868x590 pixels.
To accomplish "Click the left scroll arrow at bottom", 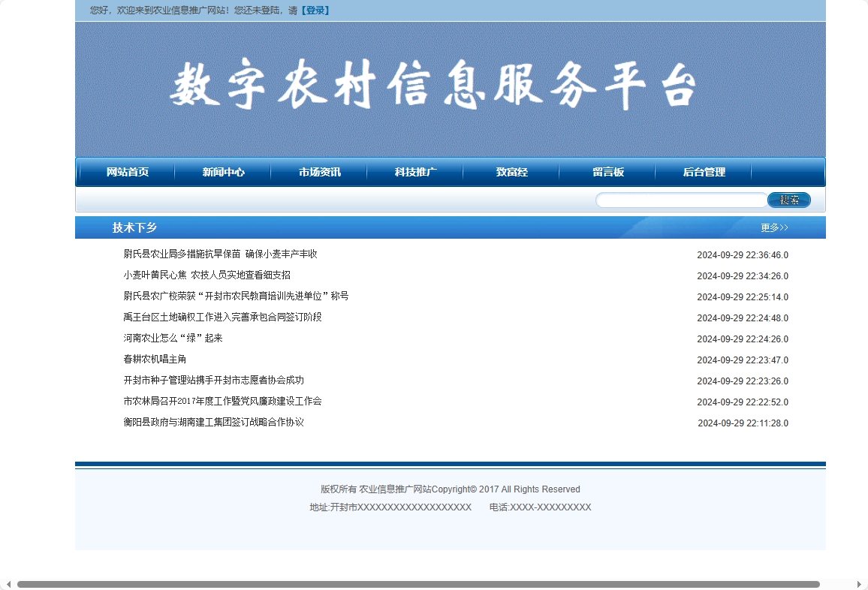I will point(8,584).
